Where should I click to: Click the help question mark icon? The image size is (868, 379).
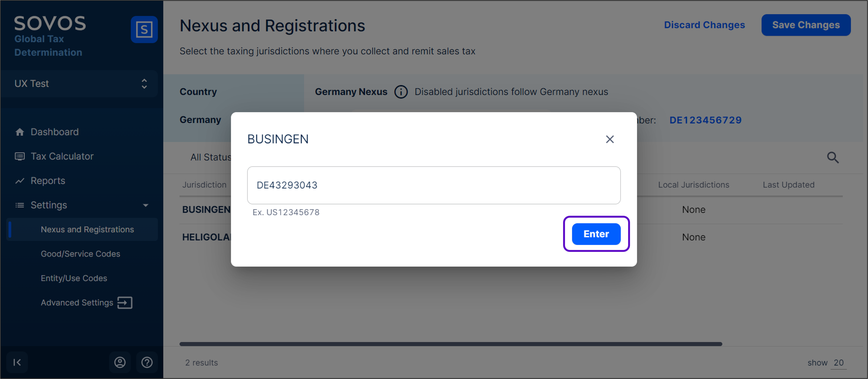147,362
